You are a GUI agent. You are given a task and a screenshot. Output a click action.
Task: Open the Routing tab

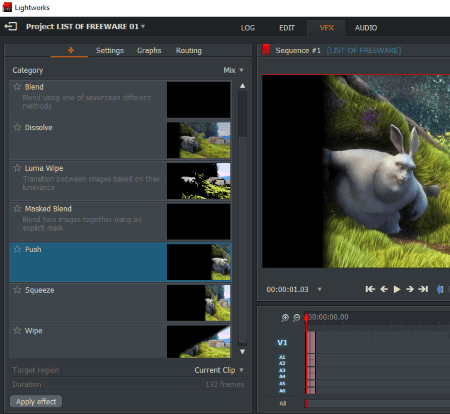[189, 51]
